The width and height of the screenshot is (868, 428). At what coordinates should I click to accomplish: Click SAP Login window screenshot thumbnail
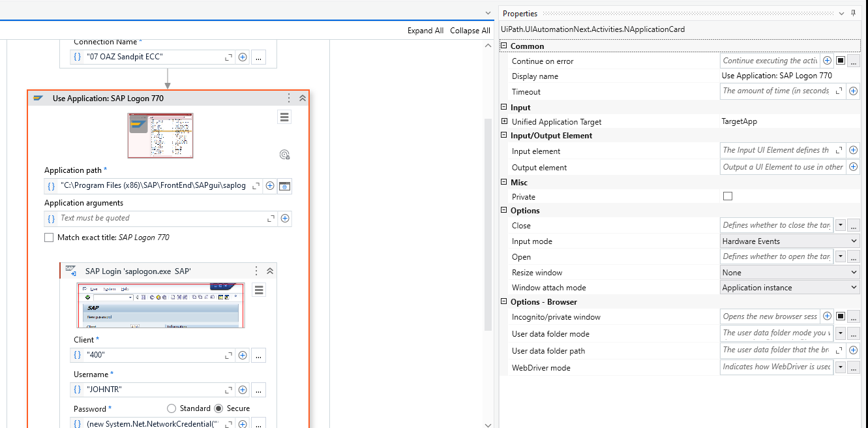(x=161, y=305)
